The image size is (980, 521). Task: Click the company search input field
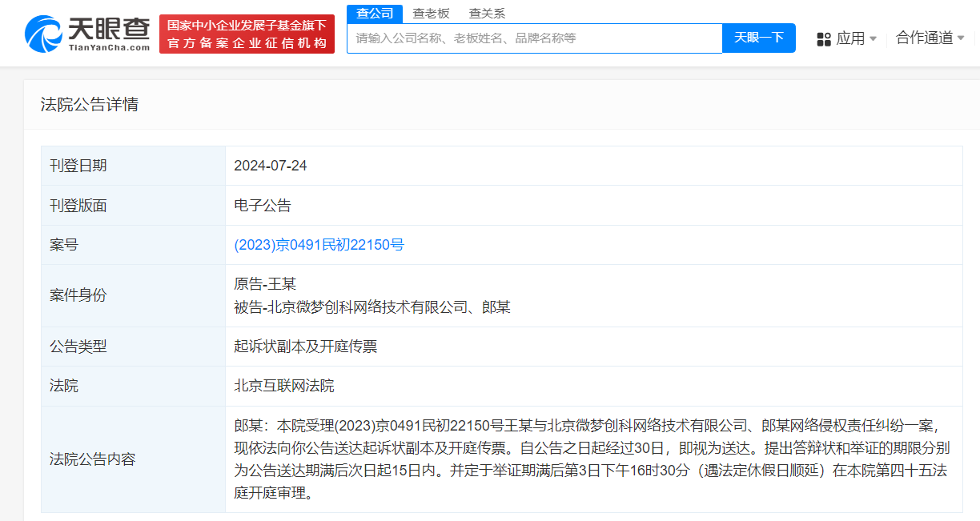click(534, 38)
